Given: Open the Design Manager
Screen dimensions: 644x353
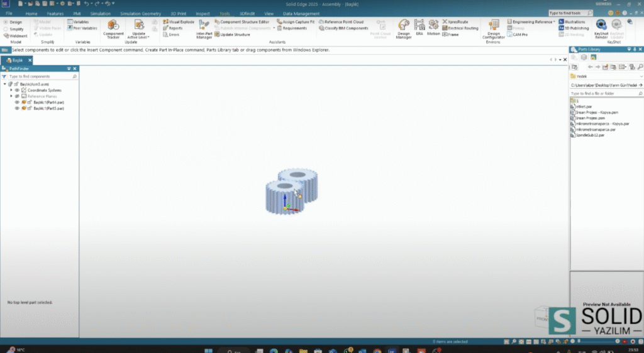Looking at the screenshot, I should [403, 29].
